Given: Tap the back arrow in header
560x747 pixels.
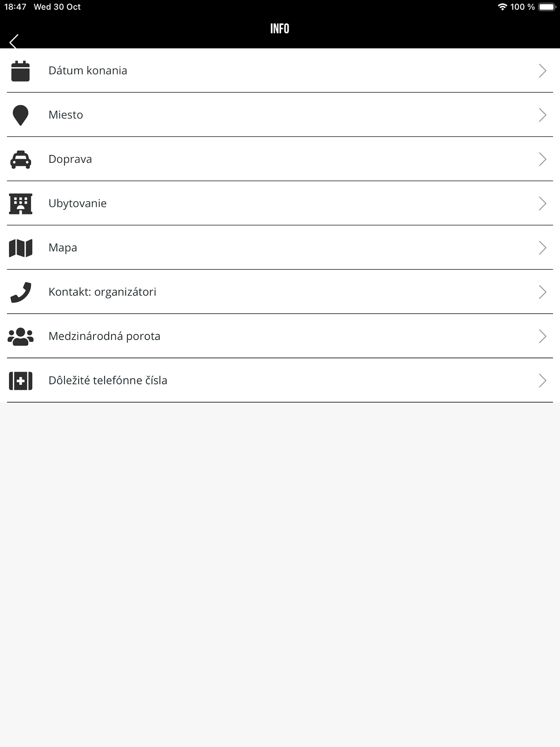Looking at the screenshot, I should [14, 42].
